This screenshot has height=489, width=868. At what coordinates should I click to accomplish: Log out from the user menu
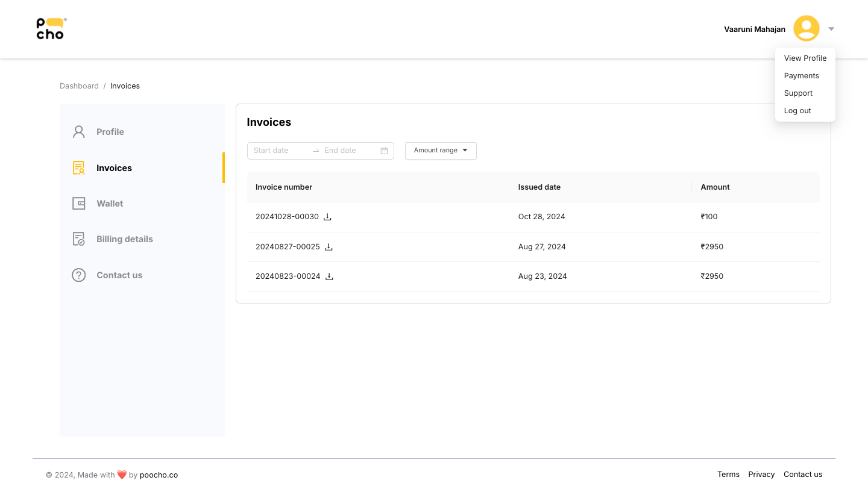797,111
